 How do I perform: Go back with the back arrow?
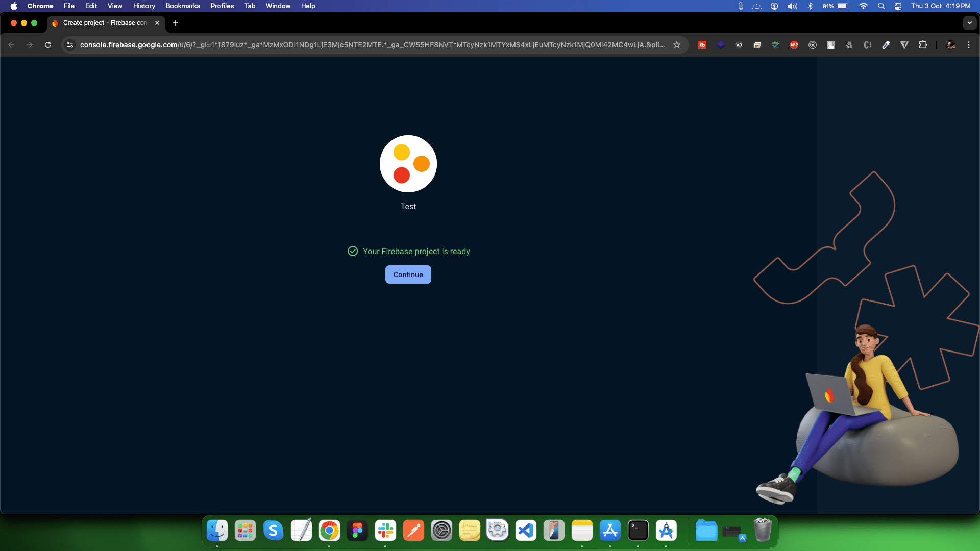tap(11, 45)
